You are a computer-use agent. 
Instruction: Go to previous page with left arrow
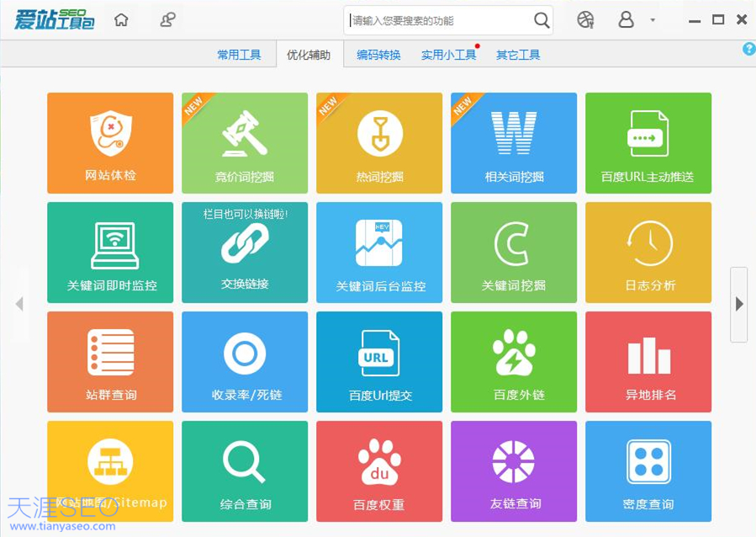(x=19, y=304)
